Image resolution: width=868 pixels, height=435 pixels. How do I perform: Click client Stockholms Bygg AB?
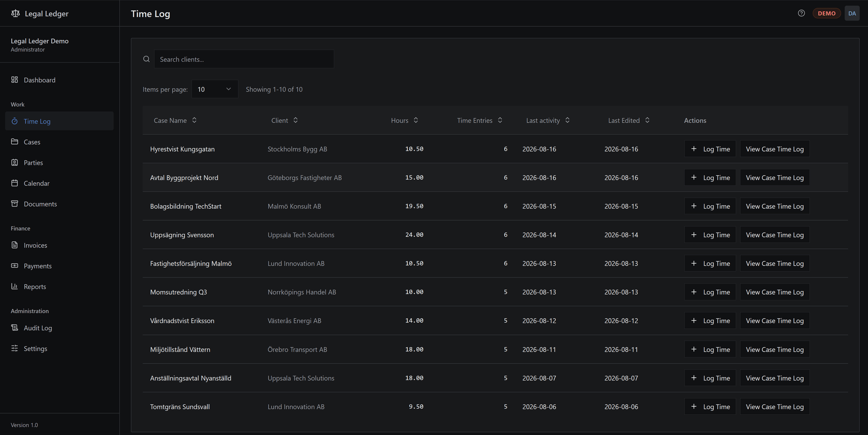[297, 149]
